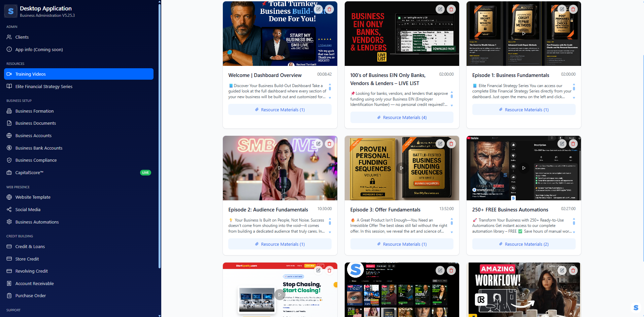Viewport: 644px width, 317px height.
Task: Delete the Amazing Workflow video
Action: coord(573,270)
